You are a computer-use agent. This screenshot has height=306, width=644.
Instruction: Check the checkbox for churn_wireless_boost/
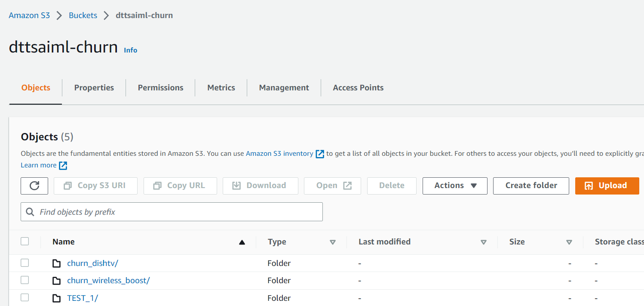25,280
